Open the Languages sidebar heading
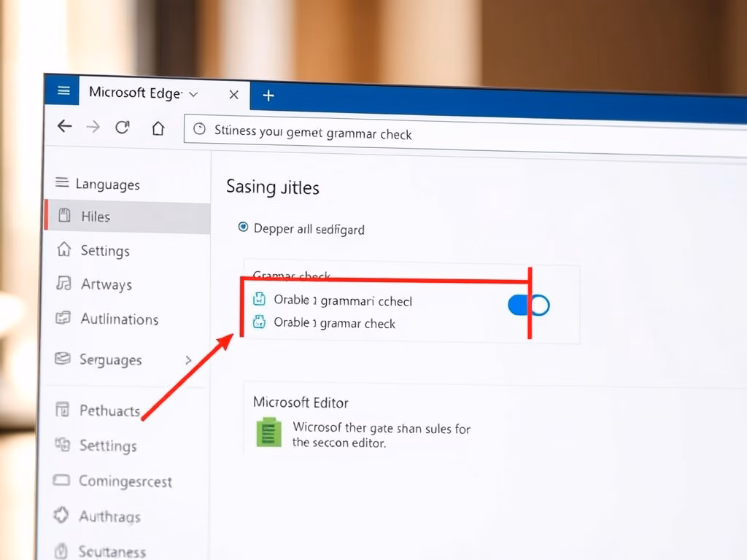This screenshot has width=747, height=560. (x=108, y=184)
